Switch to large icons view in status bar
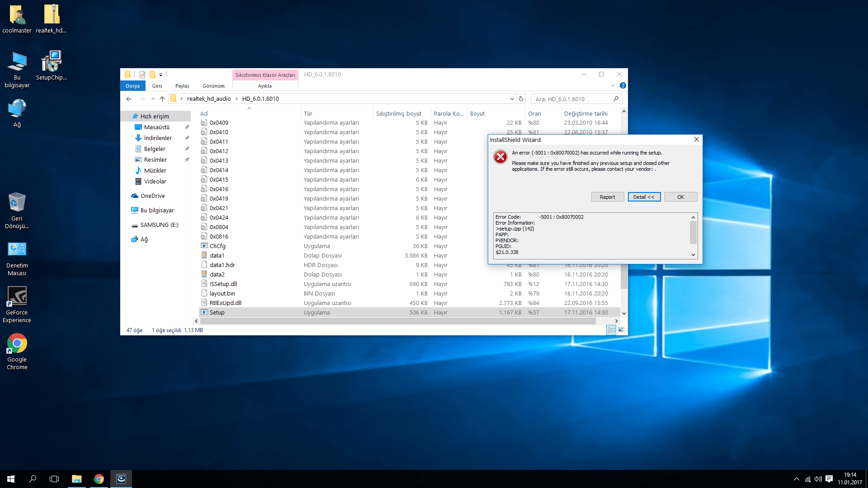Viewport: 868px width, 488px height. (x=621, y=330)
